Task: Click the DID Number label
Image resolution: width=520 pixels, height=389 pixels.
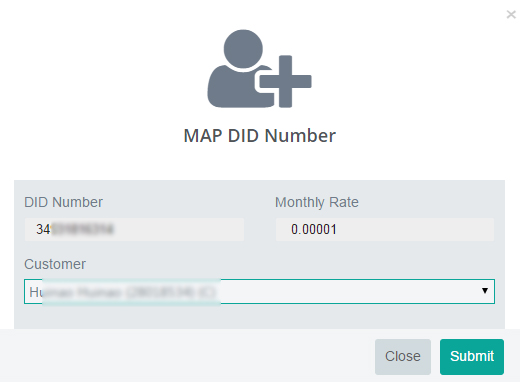Action: tap(63, 202)
